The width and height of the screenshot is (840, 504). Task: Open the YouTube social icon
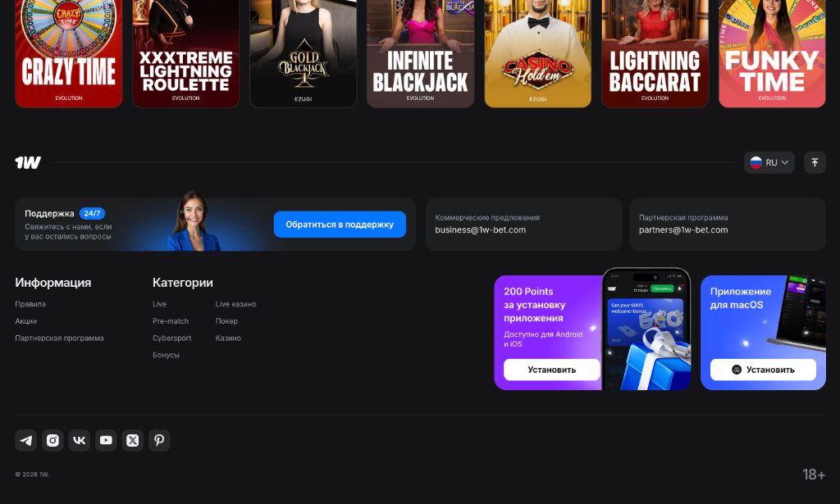106,440
